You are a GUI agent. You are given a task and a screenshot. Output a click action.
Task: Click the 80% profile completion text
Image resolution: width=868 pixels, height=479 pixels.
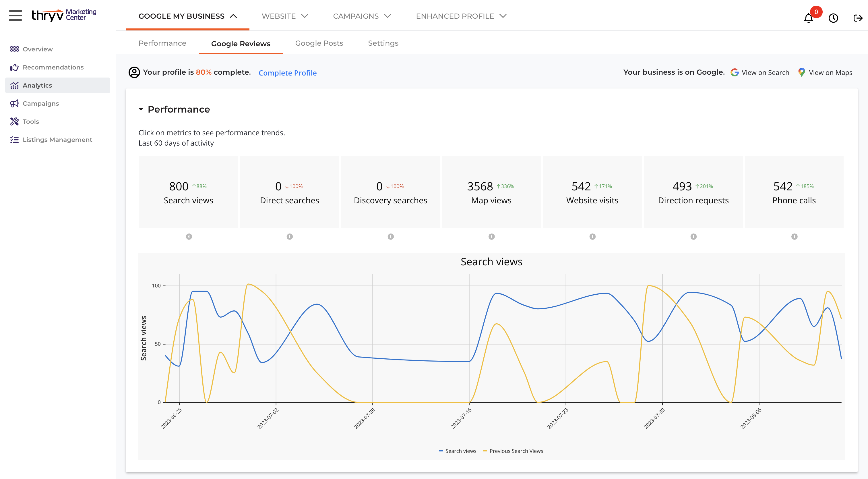[204, 72]
